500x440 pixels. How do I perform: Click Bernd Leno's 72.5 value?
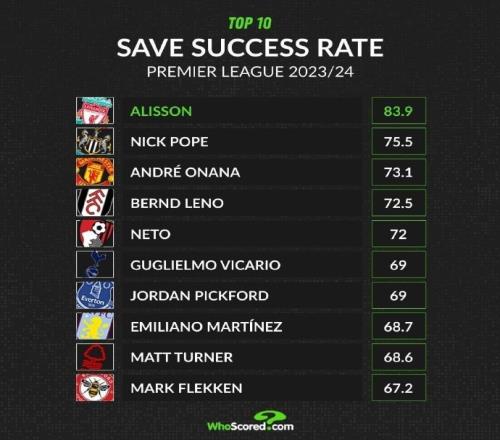(399, 203)
